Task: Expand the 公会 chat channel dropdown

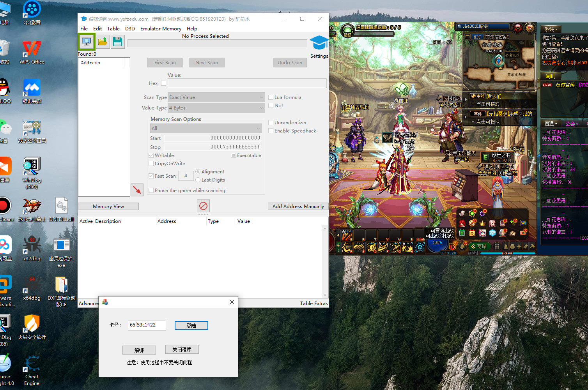Action: (572, 124)
